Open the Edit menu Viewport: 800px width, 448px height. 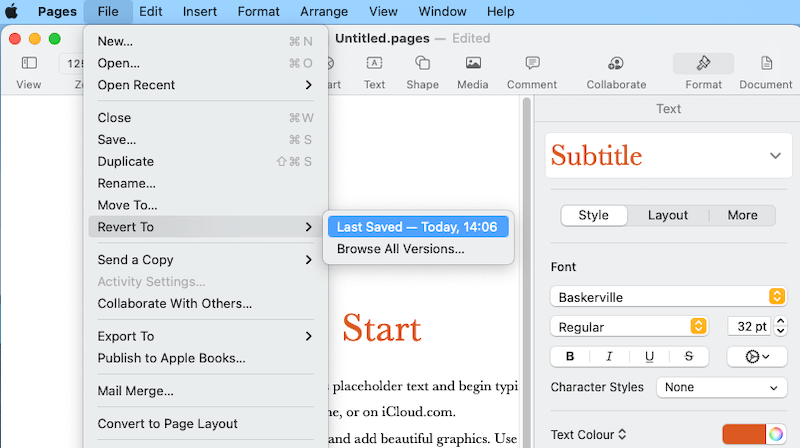pyautogui.click(x=151, y=11)
